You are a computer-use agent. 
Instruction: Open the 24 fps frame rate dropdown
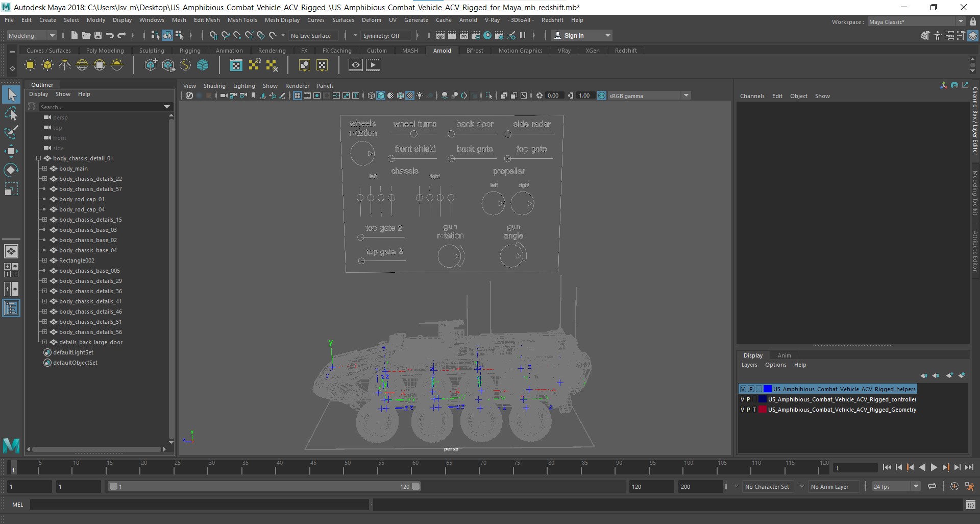coord(896,487)
